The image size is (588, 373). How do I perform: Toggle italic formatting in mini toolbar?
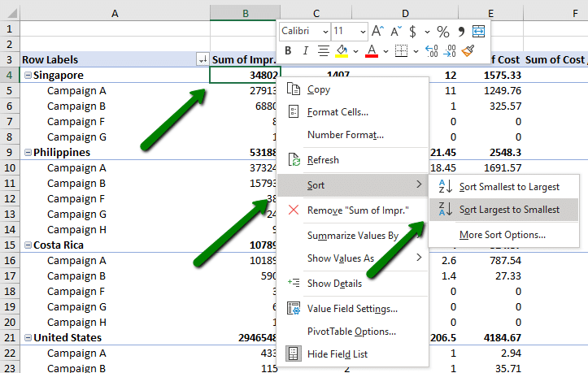pyautogui.click(x=306, y=50)
